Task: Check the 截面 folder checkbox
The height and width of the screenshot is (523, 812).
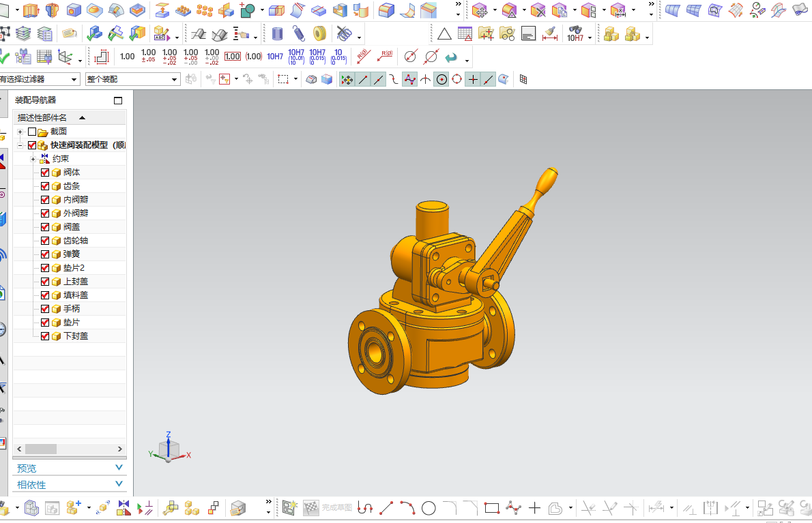Action: (32, 132)
